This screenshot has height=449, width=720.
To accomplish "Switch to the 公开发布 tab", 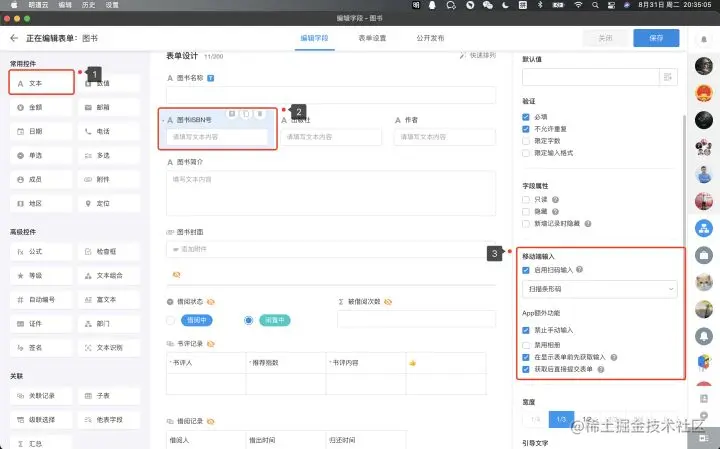I will (x=430, y=38).
